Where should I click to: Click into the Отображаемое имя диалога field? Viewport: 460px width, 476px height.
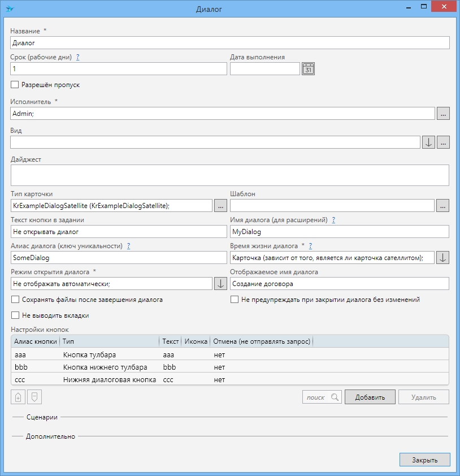pos(339,284)
